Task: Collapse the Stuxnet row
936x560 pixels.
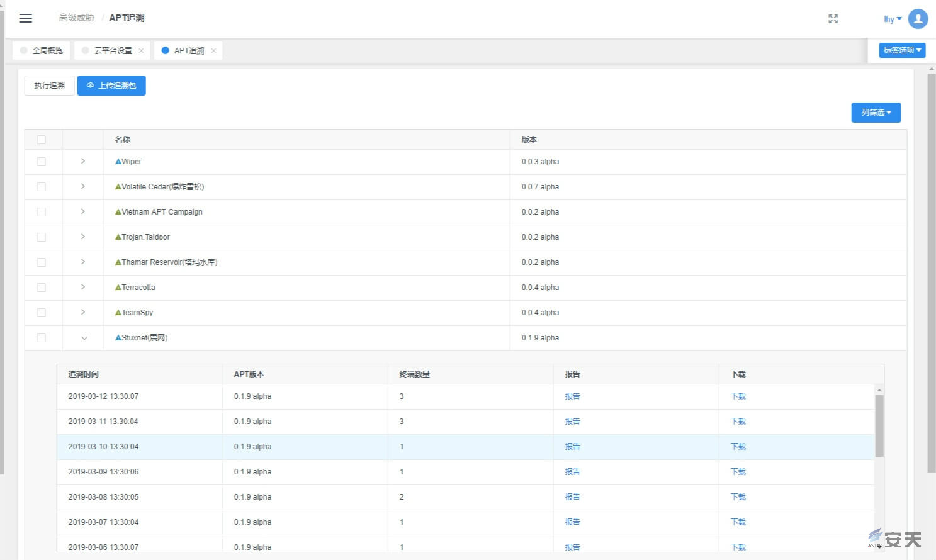Action: point(84,339)
